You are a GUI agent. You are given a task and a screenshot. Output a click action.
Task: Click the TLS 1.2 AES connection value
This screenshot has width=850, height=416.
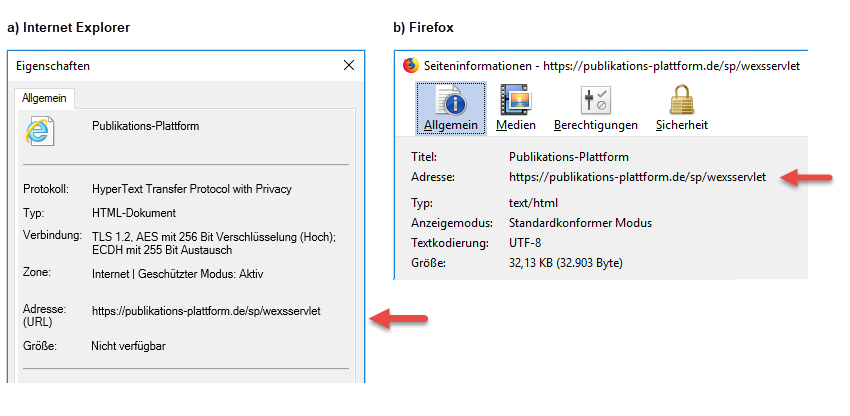coord(214,244)
